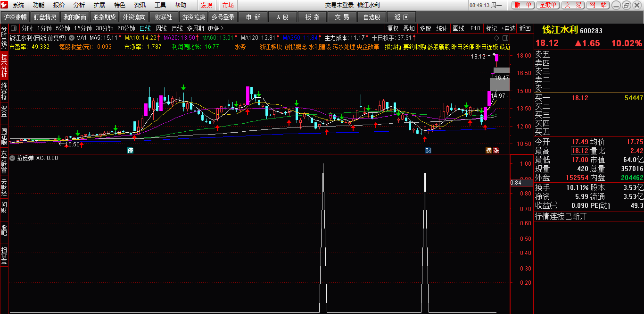Toggle left panel layout icon beside 分时

pos(14,28)
